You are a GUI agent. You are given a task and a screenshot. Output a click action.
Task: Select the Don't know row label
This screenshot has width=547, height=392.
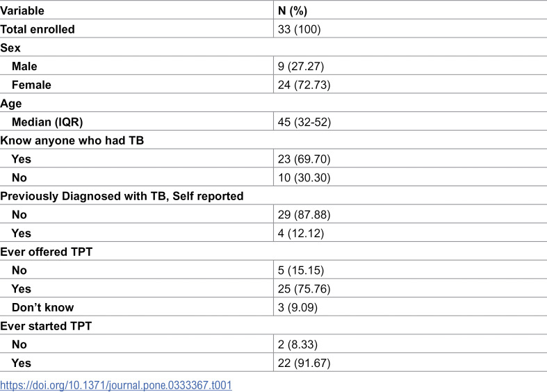[x=43, y=307]
